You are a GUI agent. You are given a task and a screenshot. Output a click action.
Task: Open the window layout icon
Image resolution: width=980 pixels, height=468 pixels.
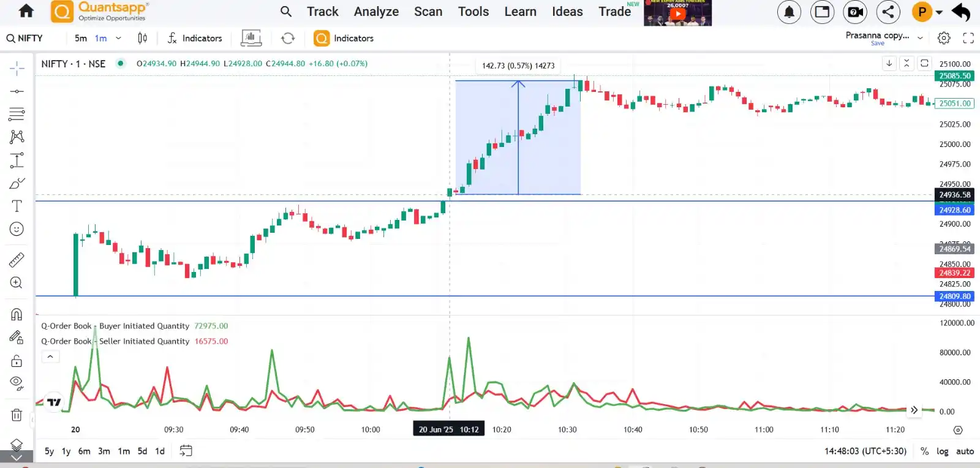click(x=822, y=12)
